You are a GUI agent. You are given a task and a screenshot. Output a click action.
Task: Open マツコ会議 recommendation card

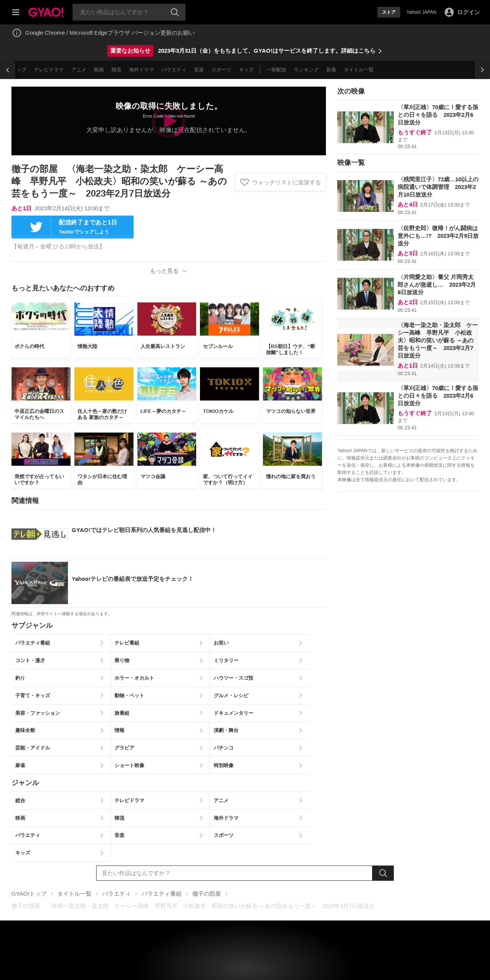pos(167,458)
